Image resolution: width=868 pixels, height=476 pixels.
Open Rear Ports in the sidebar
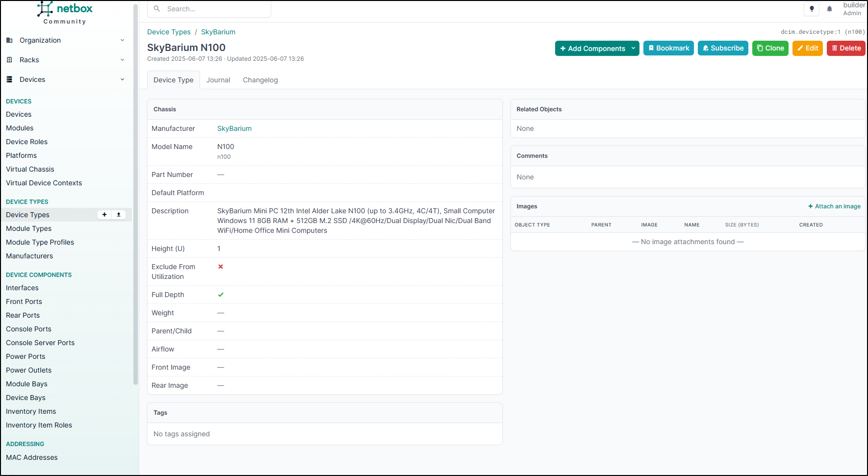point(23,315)
